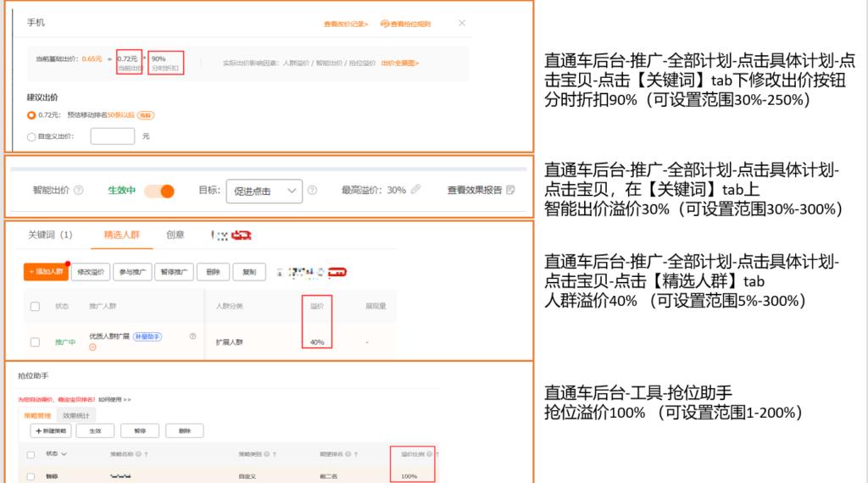Click the 暂停 button in 抢位助手
Image resolution: width=868 pixels, height=483 pixels.
pyautogui.click(x=140, y=430)
